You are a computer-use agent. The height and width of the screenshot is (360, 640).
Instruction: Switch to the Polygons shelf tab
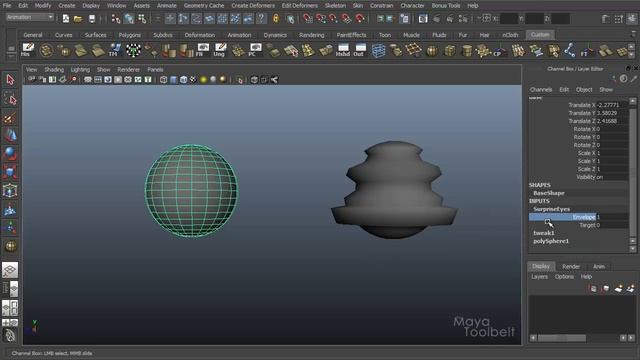(x=130, y=35)
